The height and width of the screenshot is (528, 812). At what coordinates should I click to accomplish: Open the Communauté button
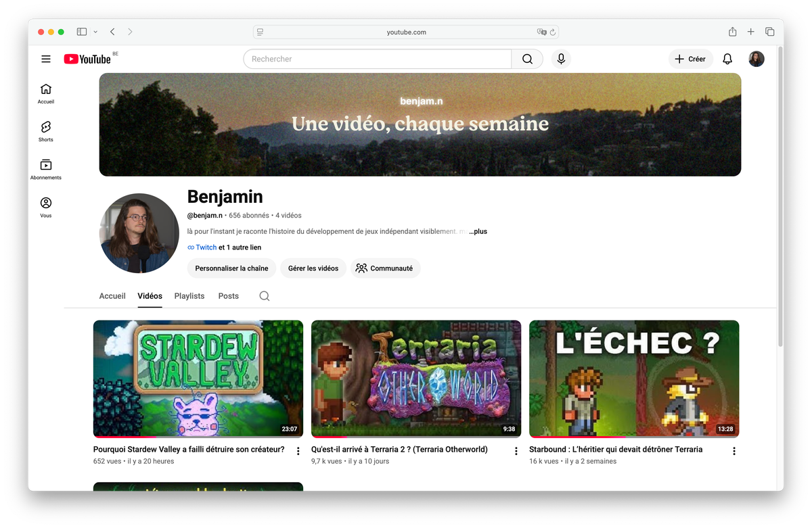coord(386,268)
